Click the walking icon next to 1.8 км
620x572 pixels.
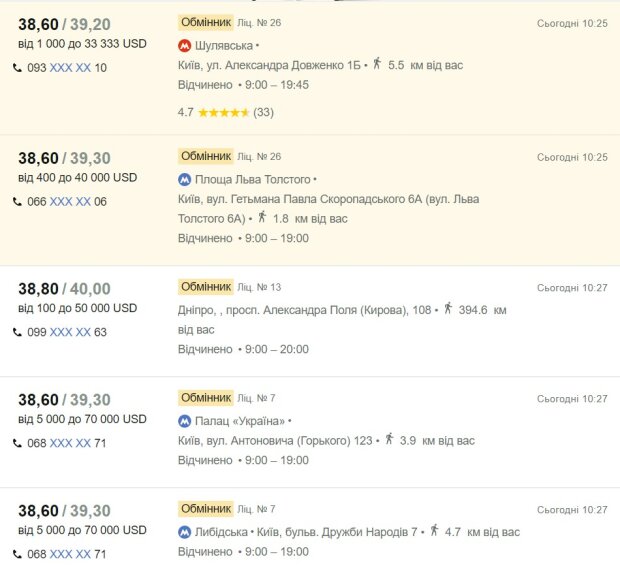tap(262, 217)
